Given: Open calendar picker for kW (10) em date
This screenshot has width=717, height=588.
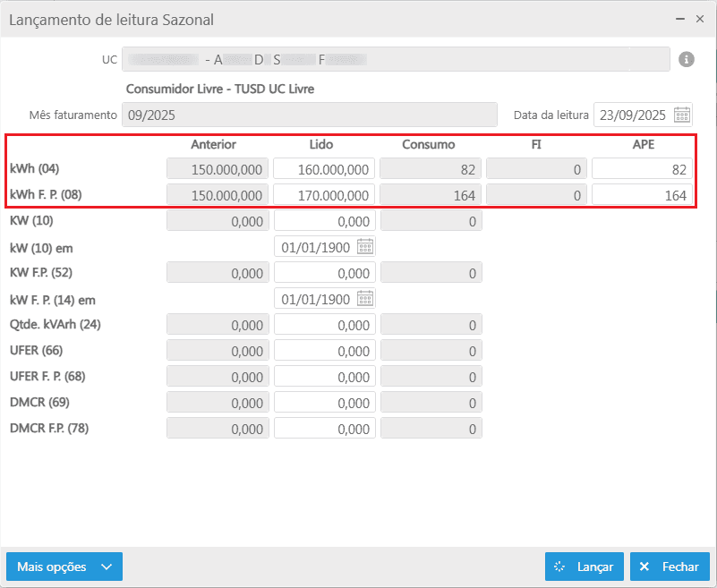Looking at the screenshot, I should (x=365, y=247).
